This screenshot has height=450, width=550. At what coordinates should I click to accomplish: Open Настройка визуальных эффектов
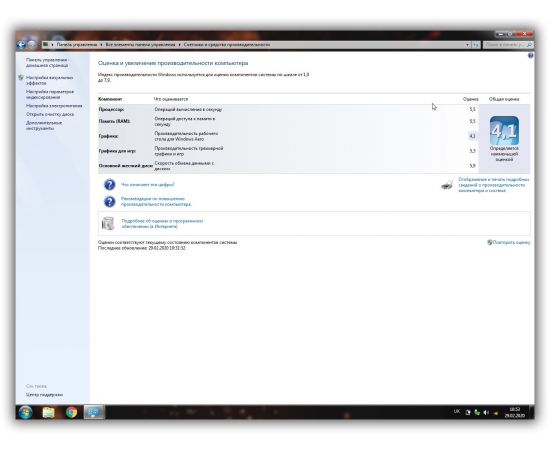[49, 80]
